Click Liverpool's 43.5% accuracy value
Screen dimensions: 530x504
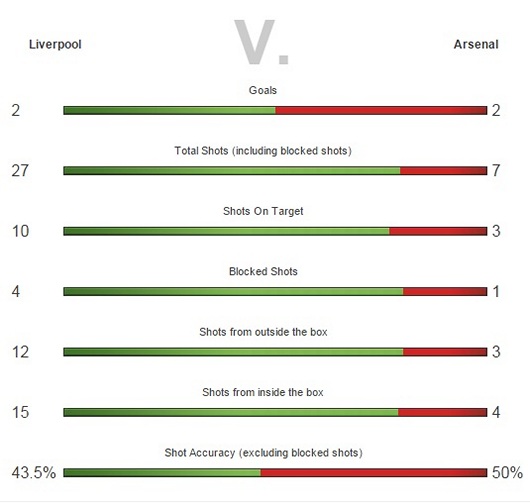pyautogui.click(x=34, y=473)
